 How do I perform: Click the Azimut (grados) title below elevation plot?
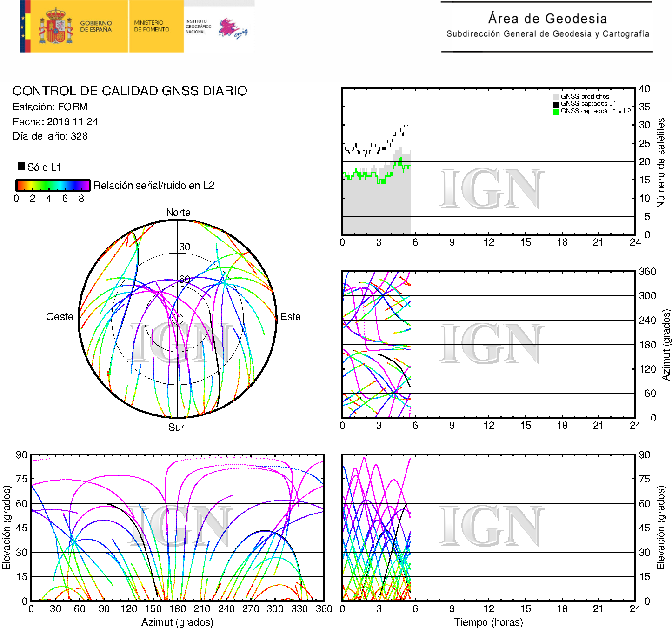[x=177, y=622]
